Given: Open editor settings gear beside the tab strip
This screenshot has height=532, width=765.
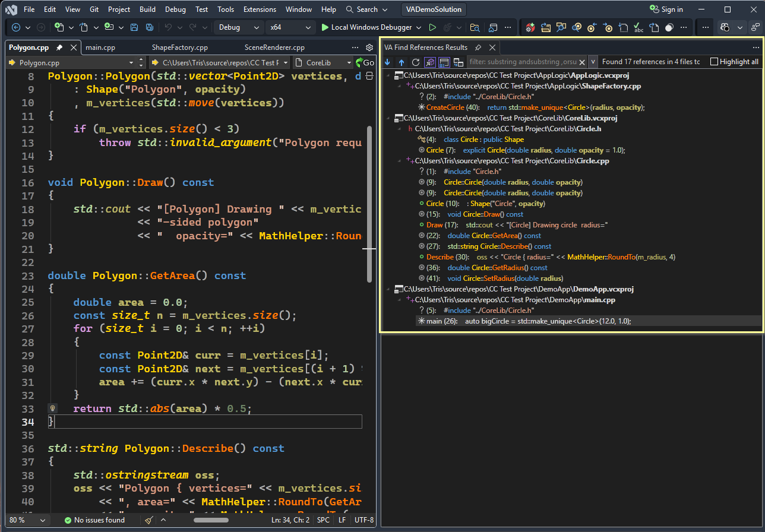Looking at the screenshot, I should (369, 47).
